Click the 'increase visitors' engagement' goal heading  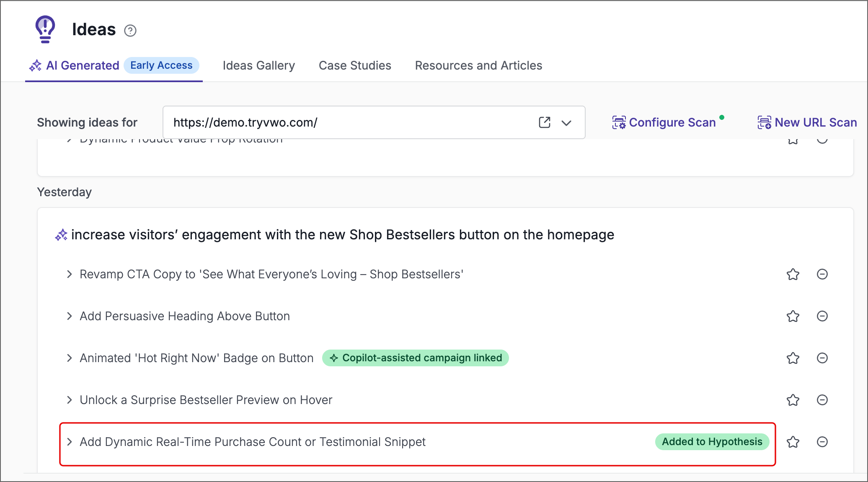tap(343, 235)
